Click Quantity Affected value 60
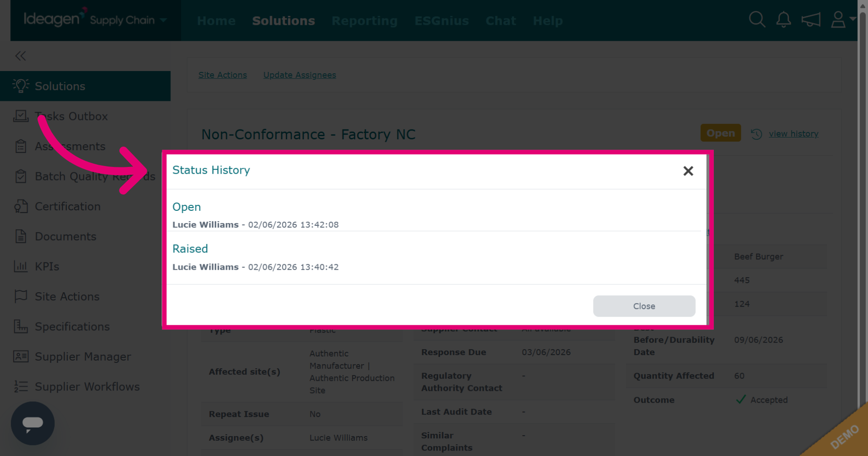Screen dimensions: 868x456 [739, 376]
